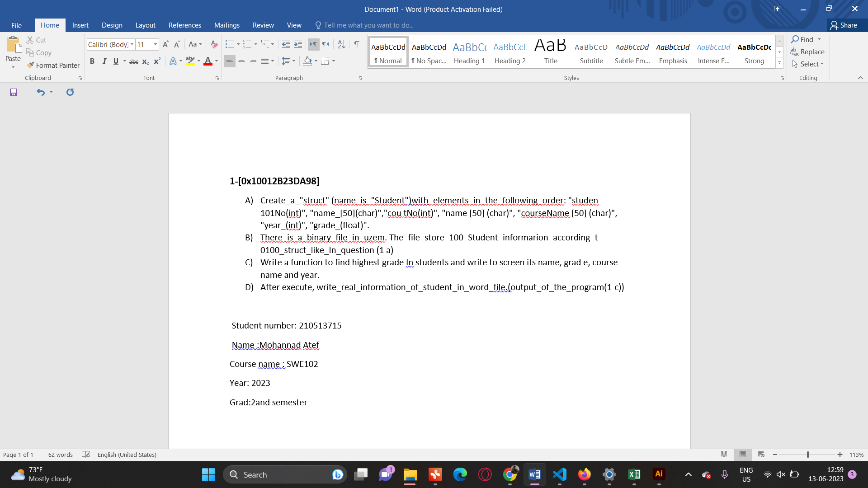The height and width of the screenshot is (488, 868).
Task: Toggle Show/Hide paragraph marks
Action: tap(357, 44)
